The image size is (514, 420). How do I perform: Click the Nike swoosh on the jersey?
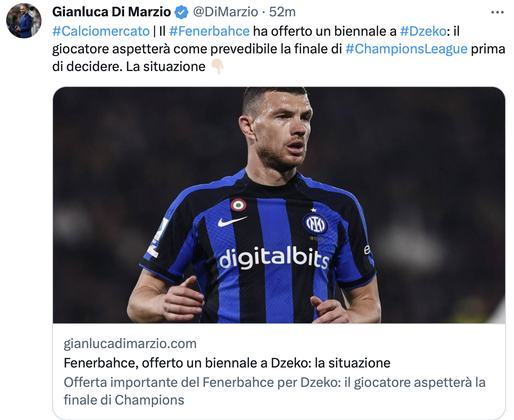pos(232,221)
